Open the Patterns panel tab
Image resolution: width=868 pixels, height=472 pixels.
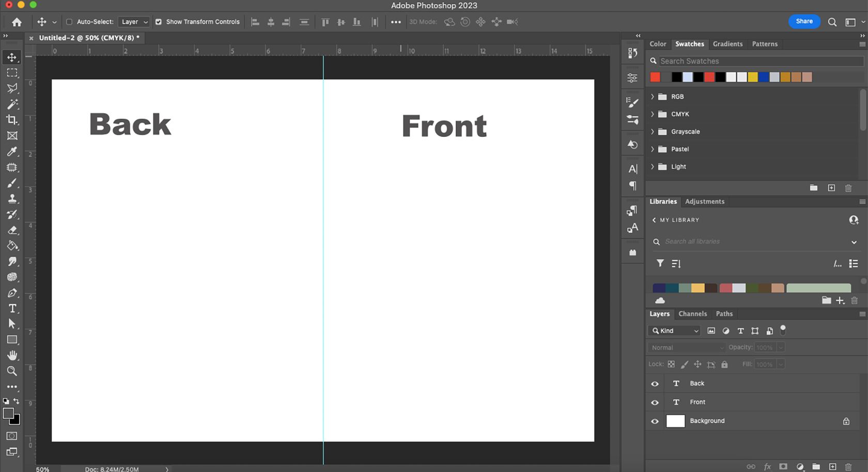[764, 44]
